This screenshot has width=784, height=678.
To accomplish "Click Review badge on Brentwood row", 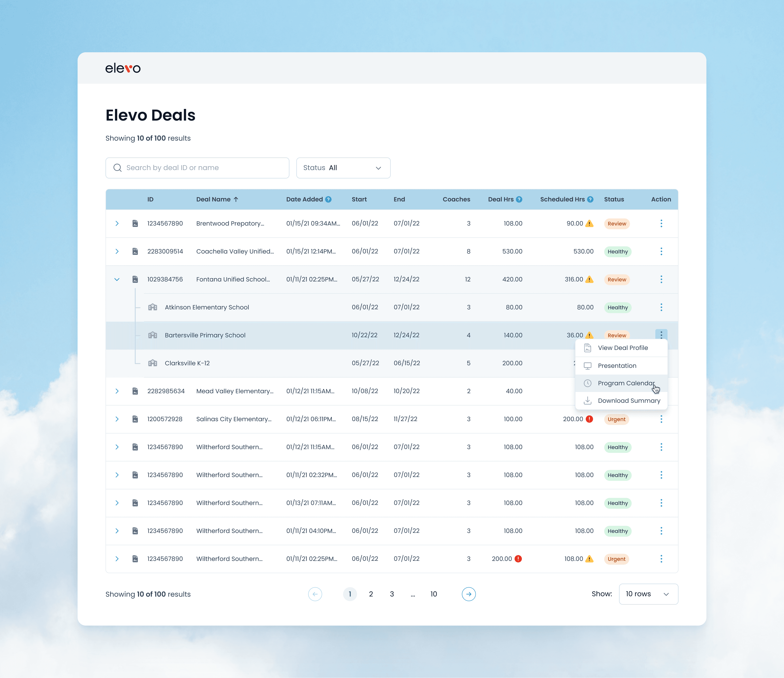I will (x=617, y=224).
